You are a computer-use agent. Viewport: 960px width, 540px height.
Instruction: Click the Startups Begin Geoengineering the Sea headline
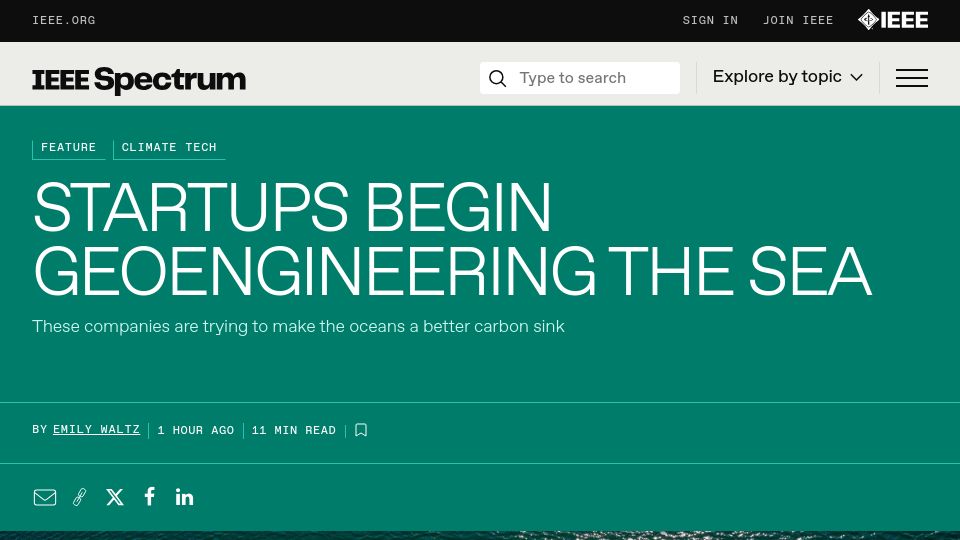[x=452, y=240]
